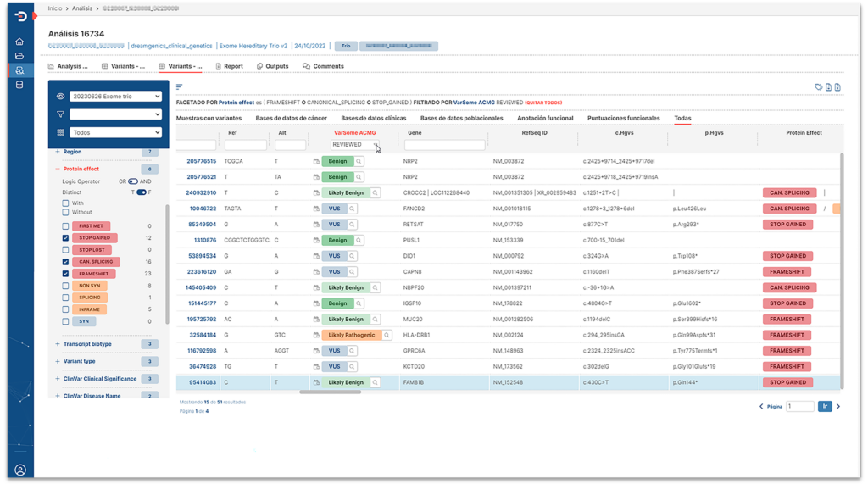This screenshot has width=868, height=484.
Task: Click the Ir pagination button
Action: click(x=825, y=407)
